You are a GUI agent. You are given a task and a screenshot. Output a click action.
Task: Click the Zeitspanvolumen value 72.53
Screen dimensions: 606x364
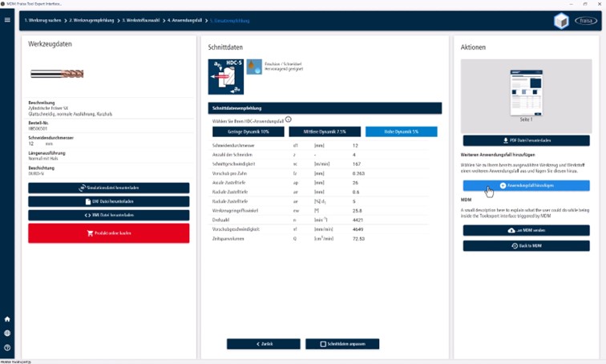click(x=358, y=239)
